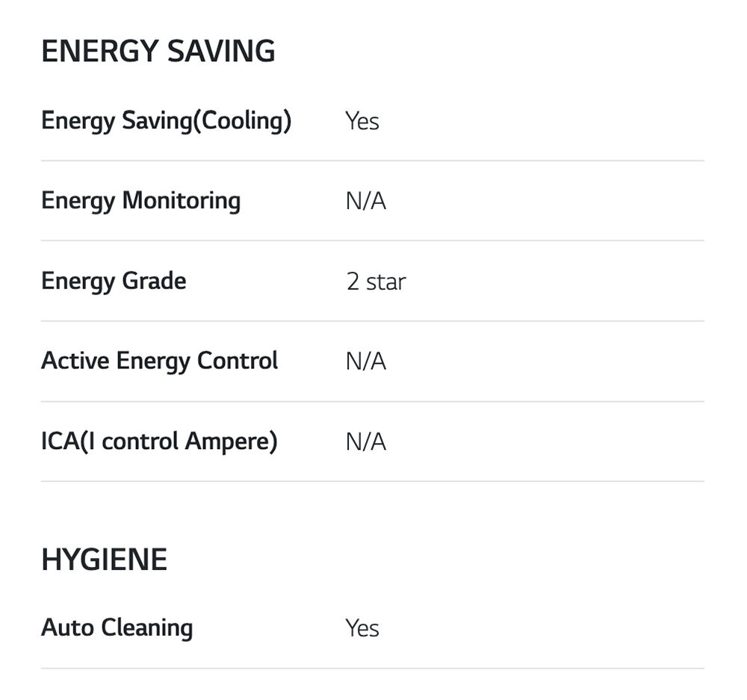Click the 2 star energy grade value

click(376, 282)
